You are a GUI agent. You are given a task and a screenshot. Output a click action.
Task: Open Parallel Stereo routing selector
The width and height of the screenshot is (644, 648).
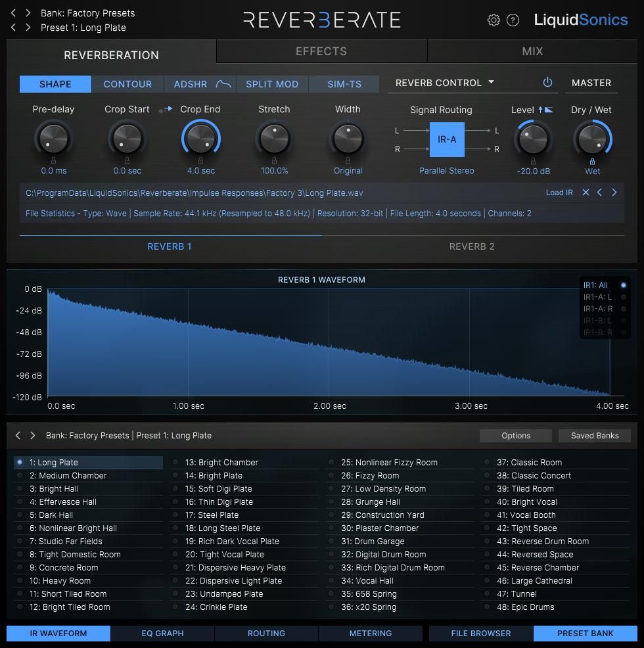click(x=447, y=171)
